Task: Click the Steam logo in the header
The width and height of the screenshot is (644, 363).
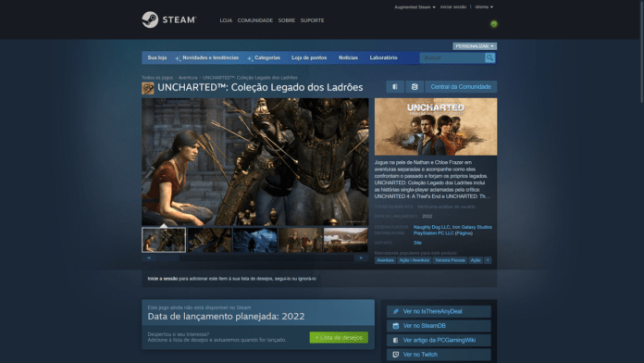Action: (169, 19)
